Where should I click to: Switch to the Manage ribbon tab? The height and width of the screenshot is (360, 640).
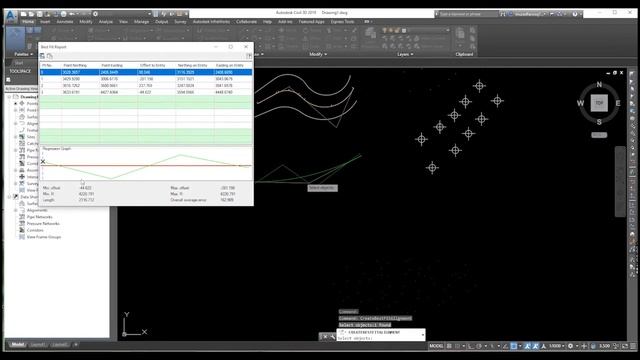coord(141,22)
